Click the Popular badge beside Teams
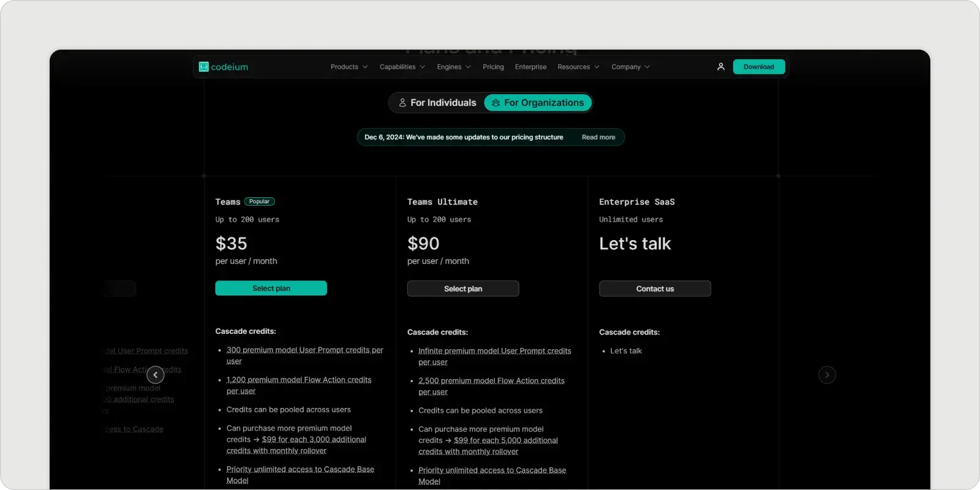The image size is (980, 490). pyautogui.click(x=259, y=202)
